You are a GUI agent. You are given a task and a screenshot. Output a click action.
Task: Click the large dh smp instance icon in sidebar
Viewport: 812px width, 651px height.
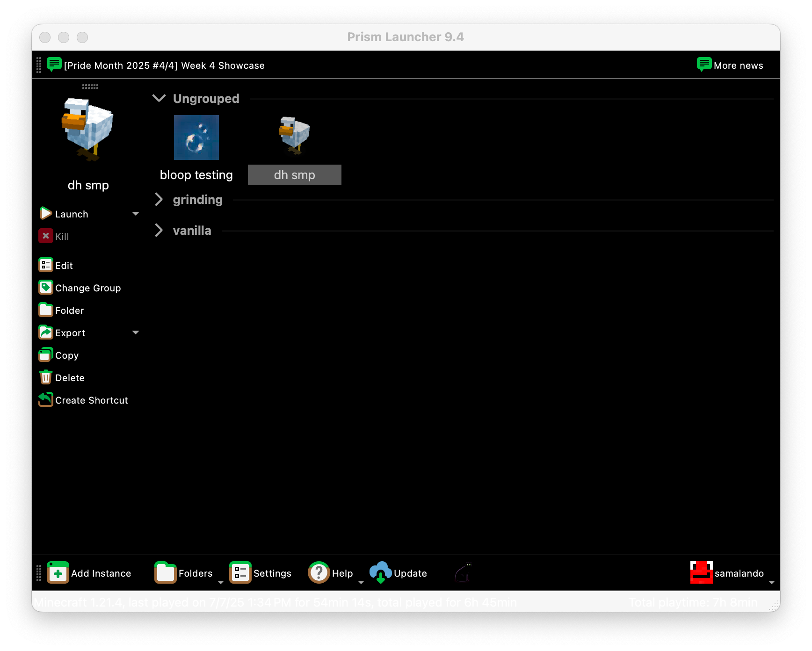pyautogui.click(x=88, y=130)
